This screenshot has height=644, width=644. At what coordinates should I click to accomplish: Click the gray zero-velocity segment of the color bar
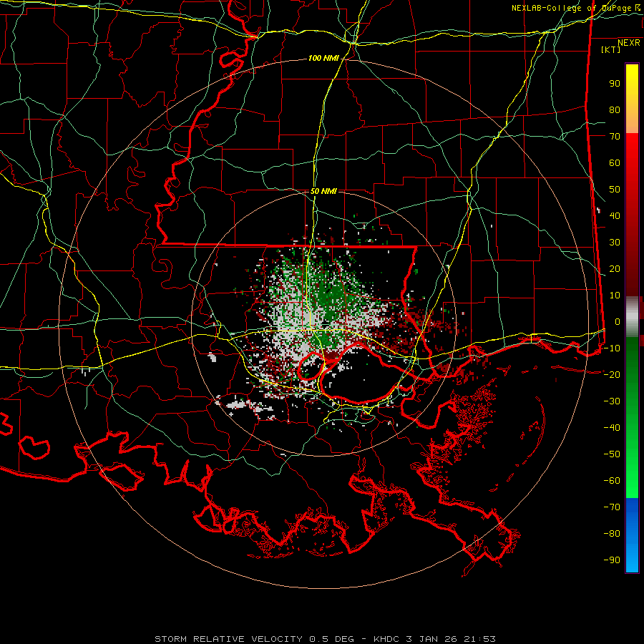pyautogui.click(x=632, y=317)
